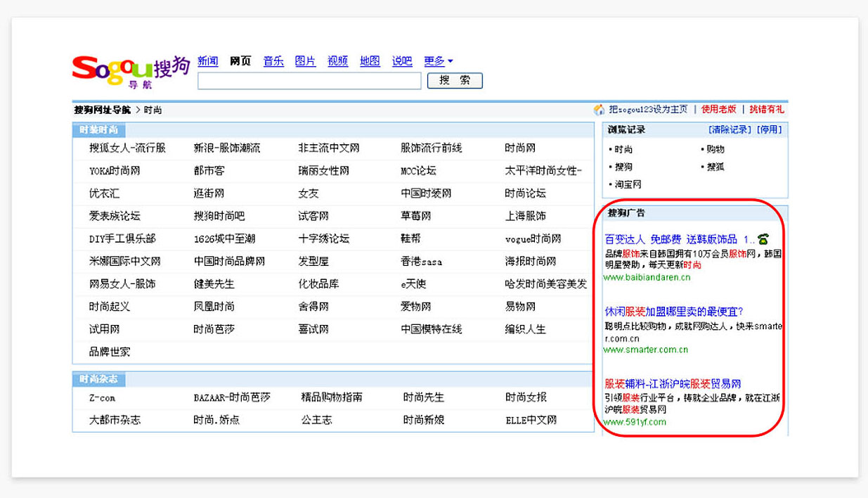Visit the 品牌世家 link
The width and height of the screenshot is (868, 498).
(x=109, y=351)
